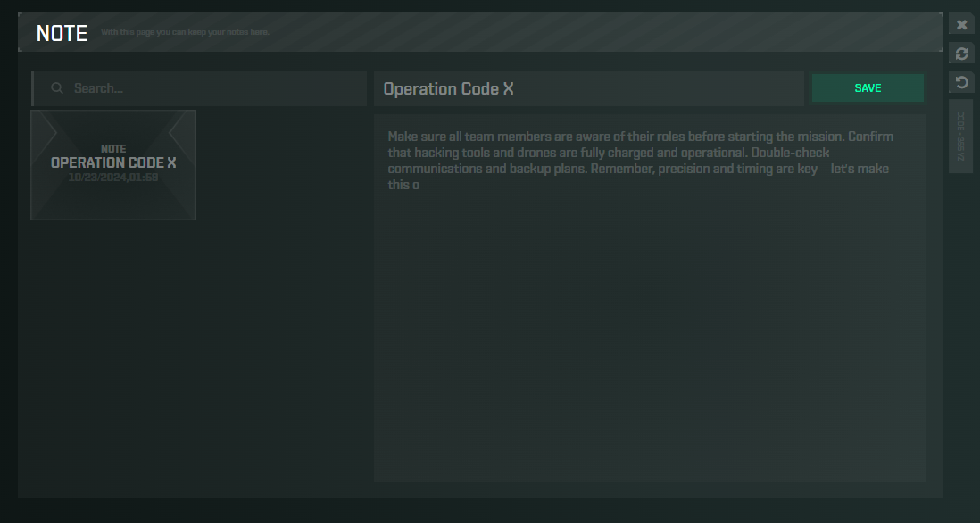980x523 pixels.
Task: Click the header subtitle about keeping notes
Action: (x=185, y=33)
